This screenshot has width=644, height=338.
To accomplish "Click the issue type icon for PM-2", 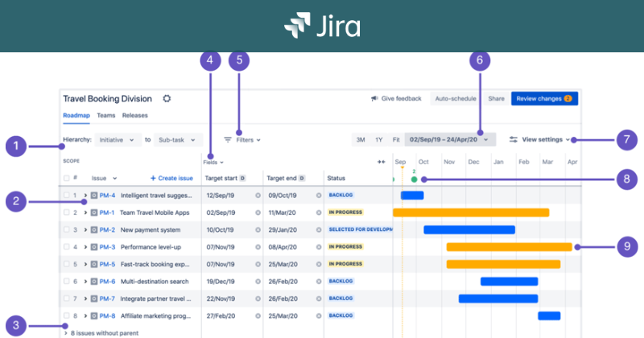I will [94, 230].
